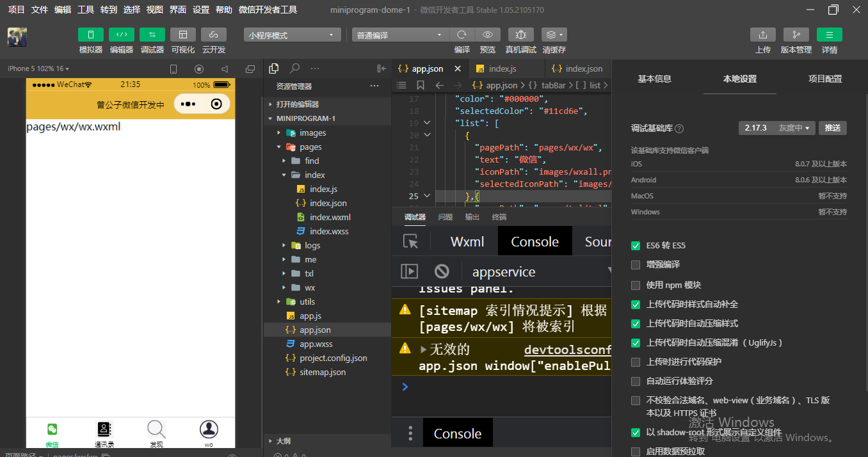Open cloud development (云开发)
Screen dimensions: 868x457
214,35
